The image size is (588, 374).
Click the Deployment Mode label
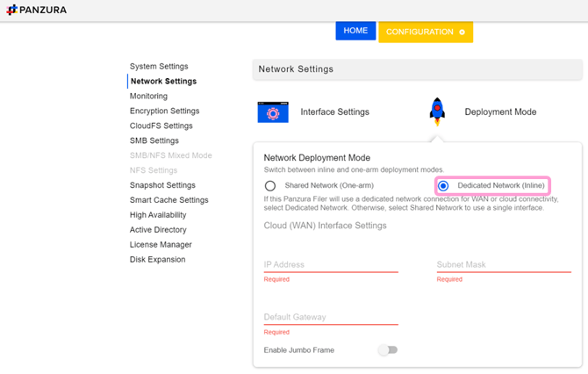point(500,111)
